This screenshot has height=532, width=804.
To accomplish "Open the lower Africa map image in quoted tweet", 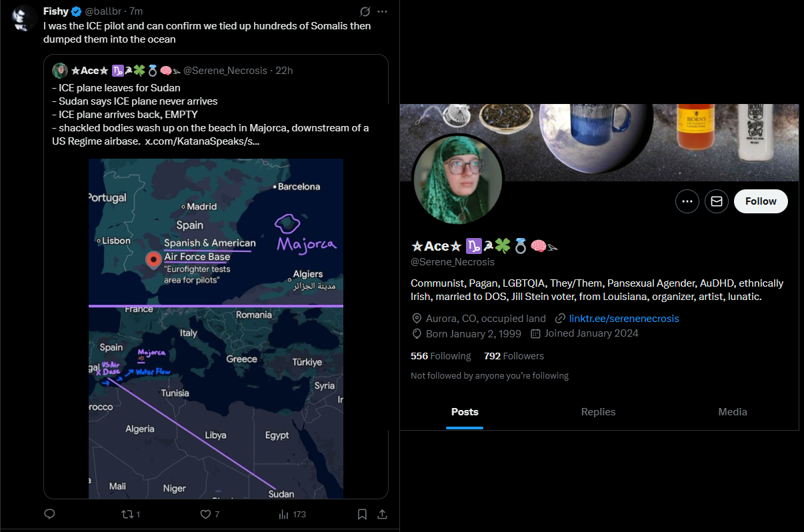I will 216,403.
